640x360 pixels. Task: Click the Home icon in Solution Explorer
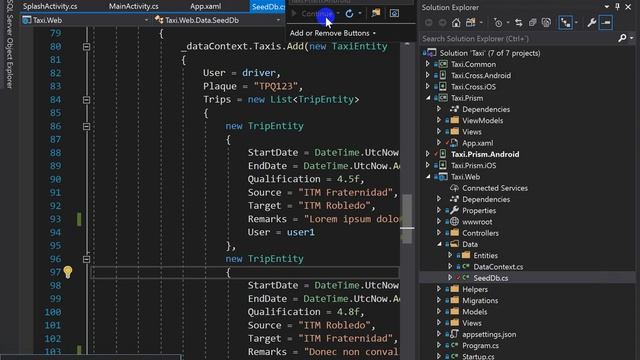pyautogui.click(x=456, y=23)
